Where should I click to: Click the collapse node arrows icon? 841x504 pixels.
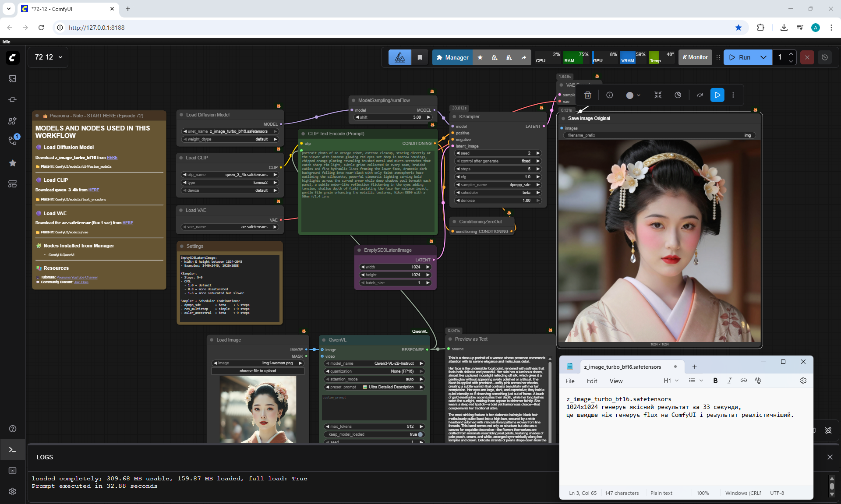pyautogui.click(x=657, y=95)
